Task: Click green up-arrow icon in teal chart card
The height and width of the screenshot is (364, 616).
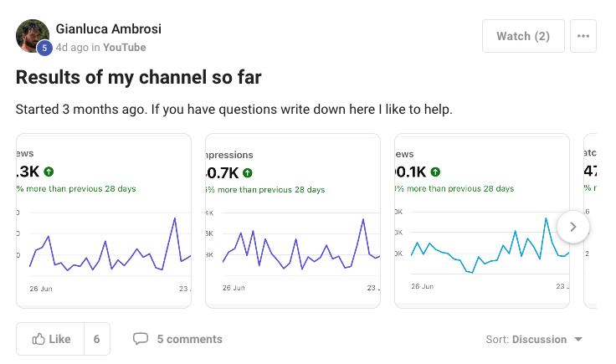Action: 437,172
